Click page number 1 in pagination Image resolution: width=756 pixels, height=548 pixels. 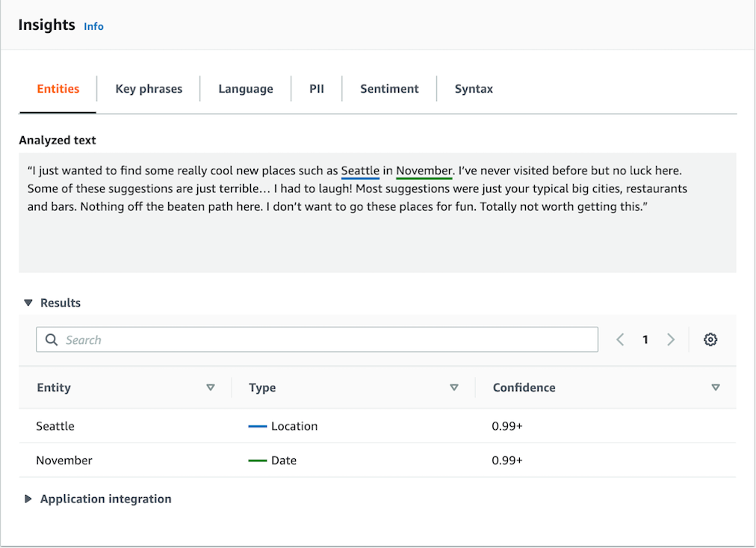click(x=645, y=339)
